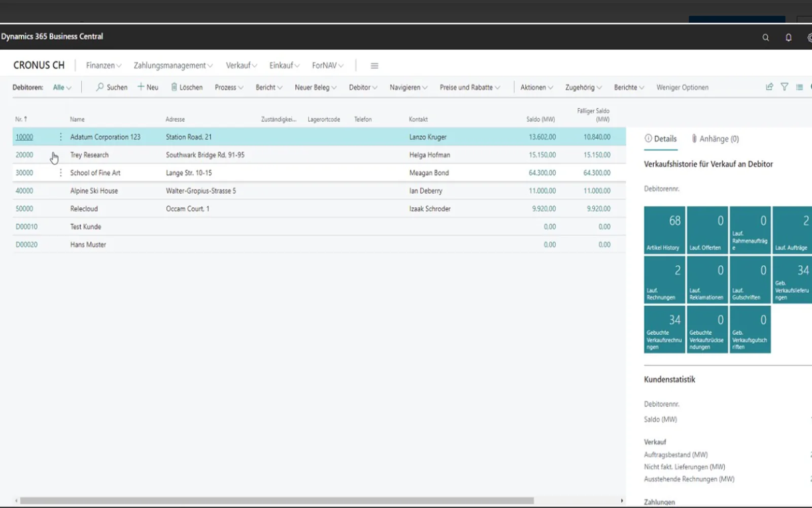Open the Alle view filter dropdown
812x508 pixels.
pos(62,87)
